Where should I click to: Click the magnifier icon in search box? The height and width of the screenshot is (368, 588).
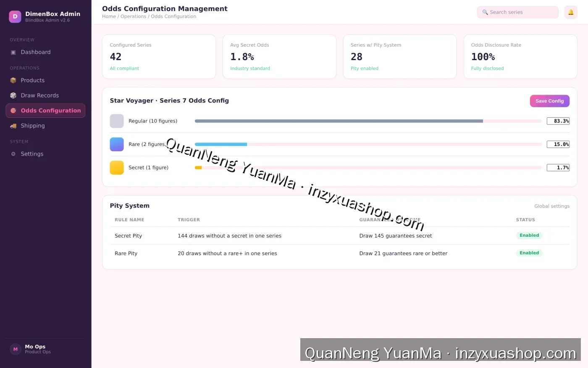(x=485, y=12)
